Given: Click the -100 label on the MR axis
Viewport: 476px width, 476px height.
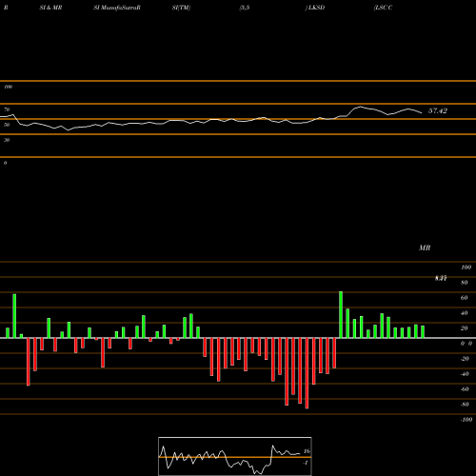Looking at the screenshot, I should coord(466,420).
